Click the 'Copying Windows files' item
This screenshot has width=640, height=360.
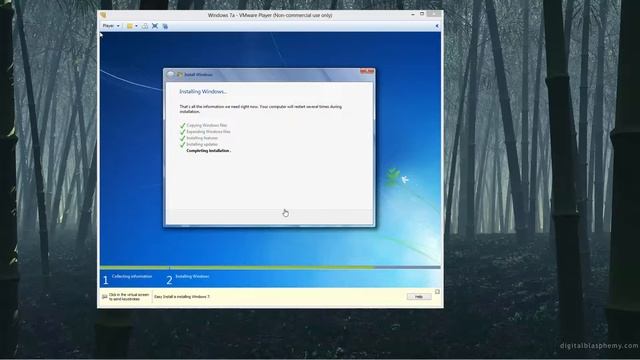pos(207,125)
